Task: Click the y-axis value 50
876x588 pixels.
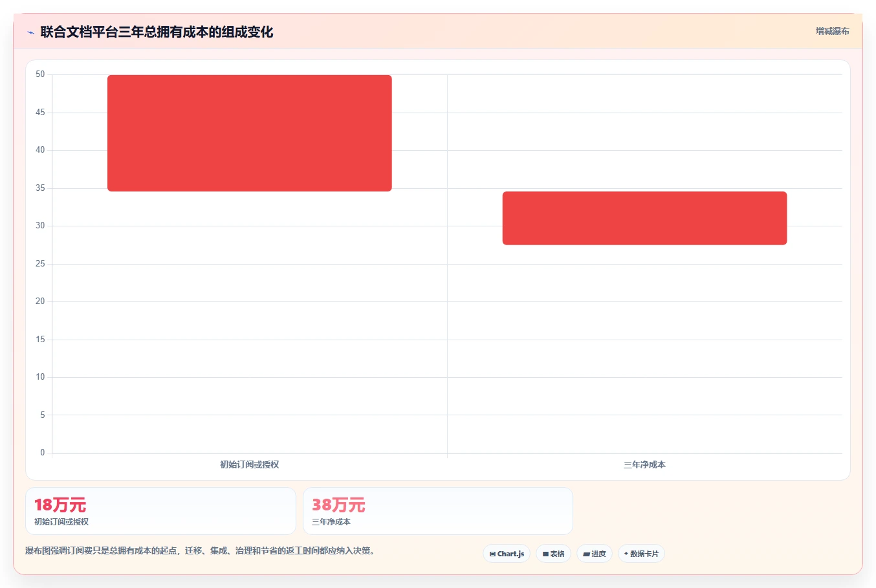Action: [x=40, y=74]
